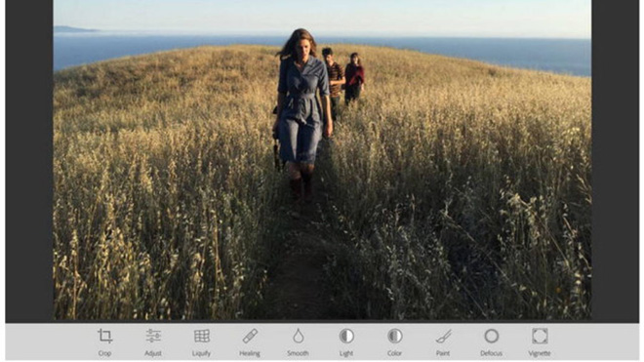Apply the Vignette frame tool

[x=540, y=336]
